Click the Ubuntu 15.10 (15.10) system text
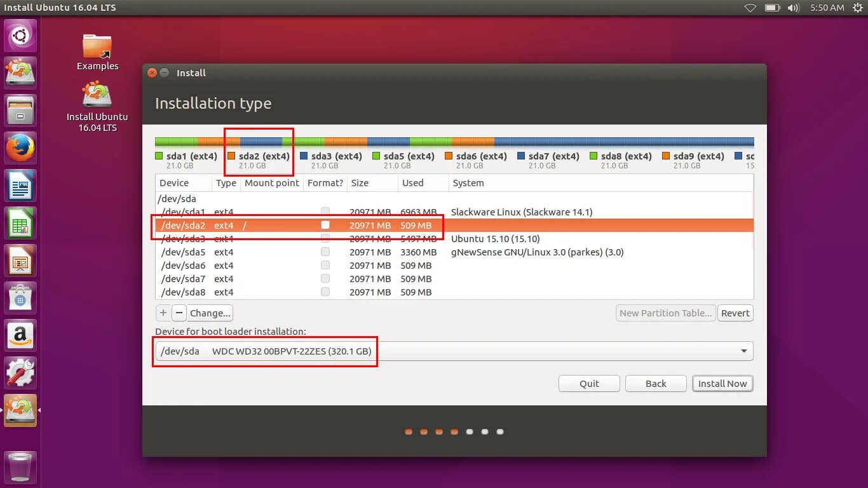 [x=495, y=238]
